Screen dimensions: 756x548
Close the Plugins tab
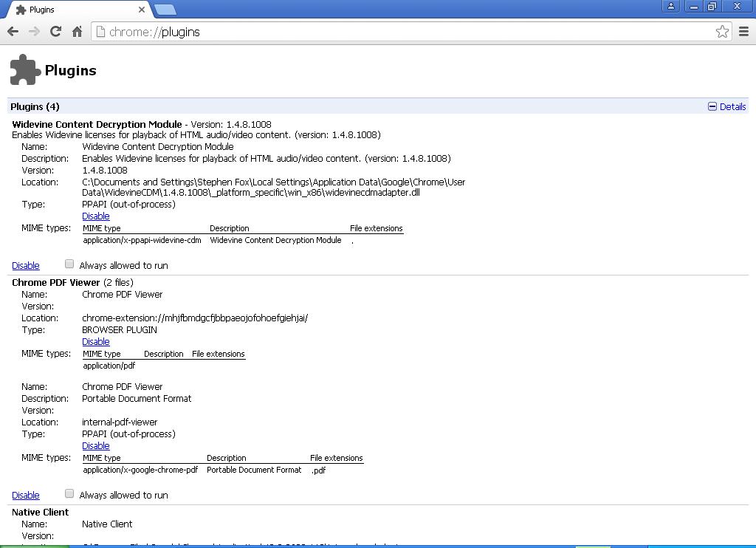(x=142, y=10)
